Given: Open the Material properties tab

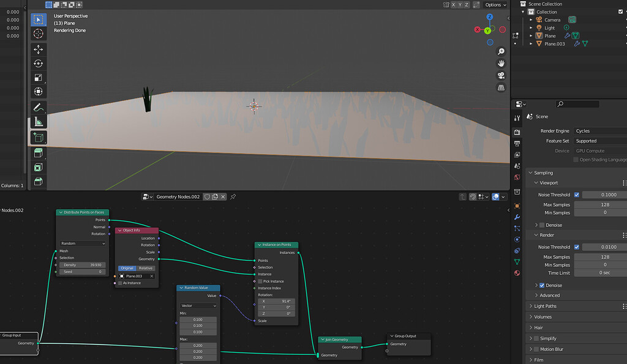Looking at the screenshot, I should (x=517, y=273).
